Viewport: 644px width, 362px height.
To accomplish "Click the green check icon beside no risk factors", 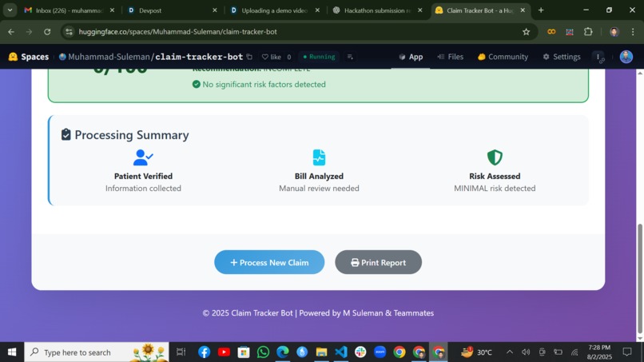I will click(x=197, y=84).
